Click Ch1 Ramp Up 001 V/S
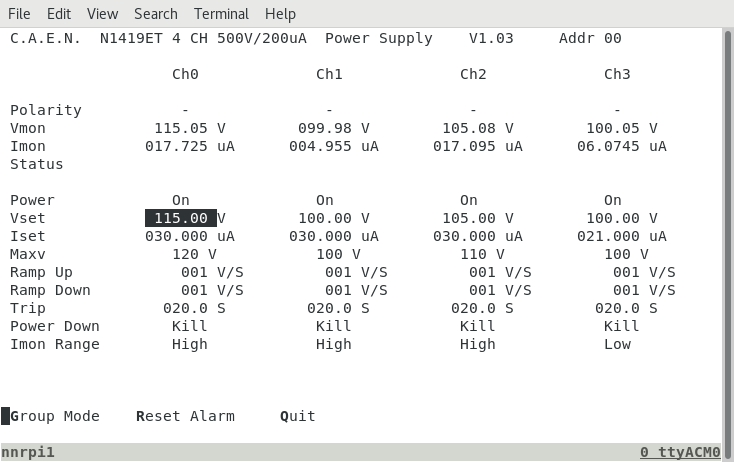734x462 pixels. coord(356,272)
